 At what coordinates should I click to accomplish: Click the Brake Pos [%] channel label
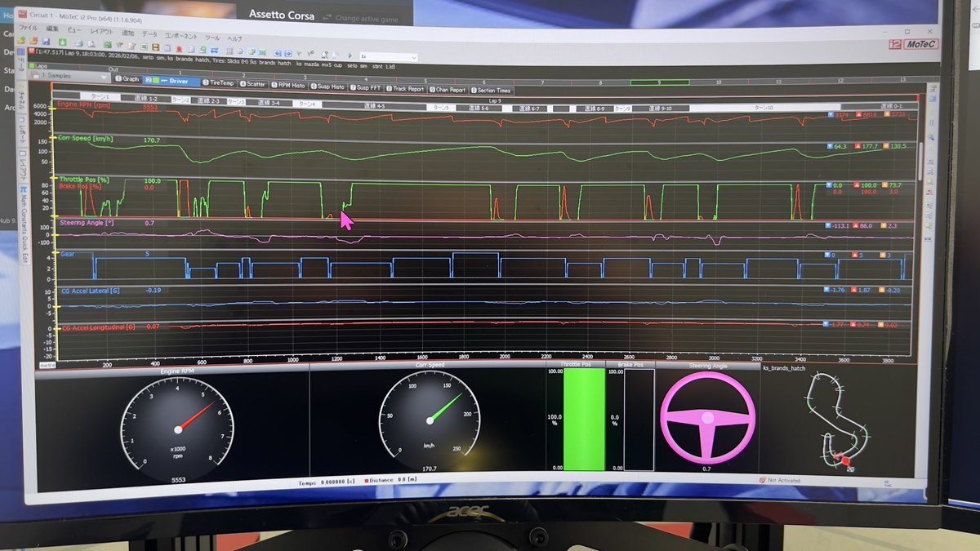pyautogui.click(x=82, y=187)
